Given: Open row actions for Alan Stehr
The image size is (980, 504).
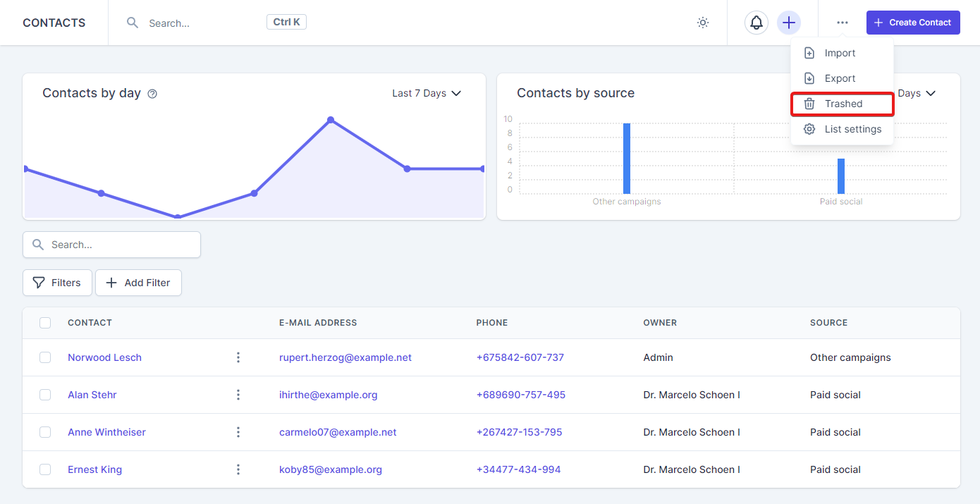Looking at the screenshot, I should tap(238, 395).
